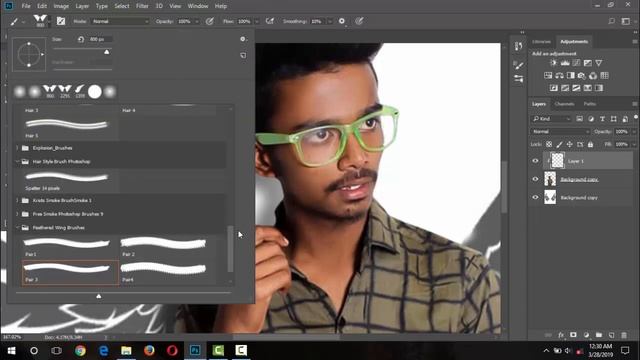Add Curves adjustment
This screenshot has width=640, height=360.
[576, 63]
